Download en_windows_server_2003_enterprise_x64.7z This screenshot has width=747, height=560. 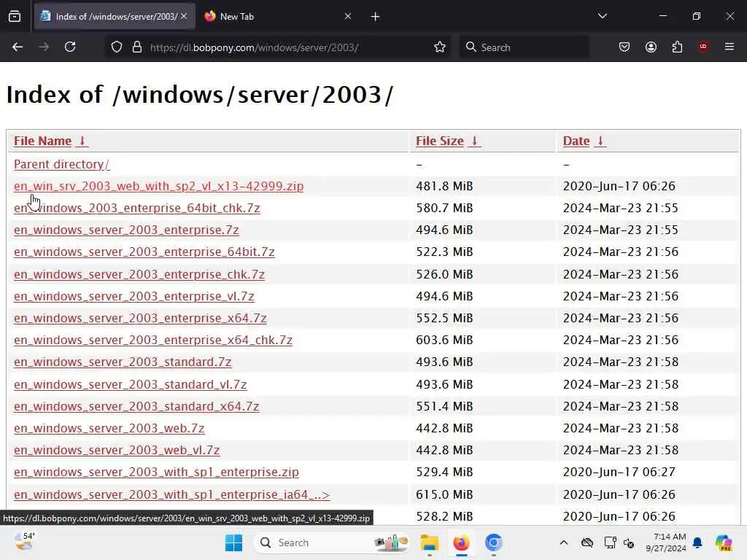[140, 318]
